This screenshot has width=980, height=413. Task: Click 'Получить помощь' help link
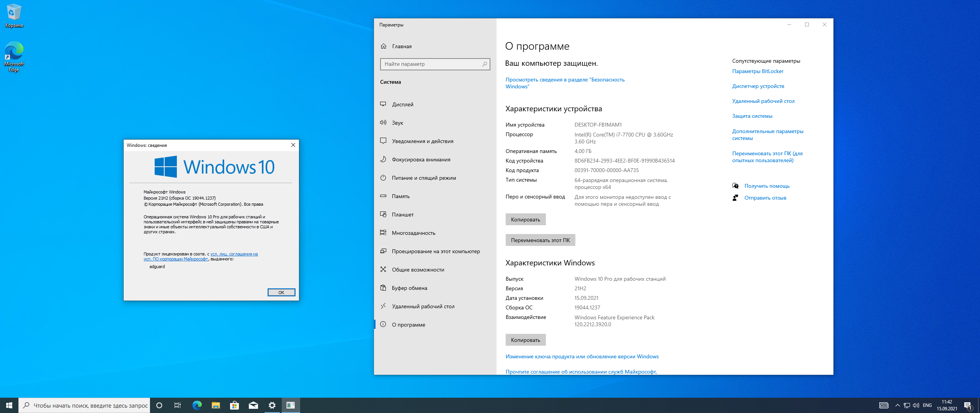(x=767, y=186)
